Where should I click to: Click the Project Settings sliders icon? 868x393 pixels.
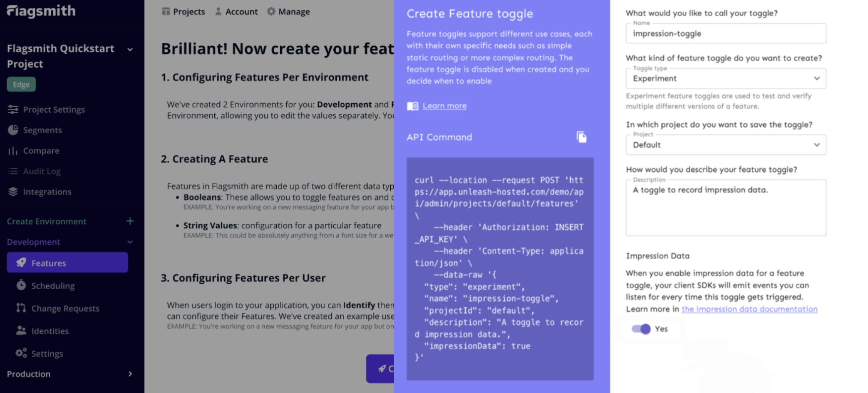pos(13,110)
